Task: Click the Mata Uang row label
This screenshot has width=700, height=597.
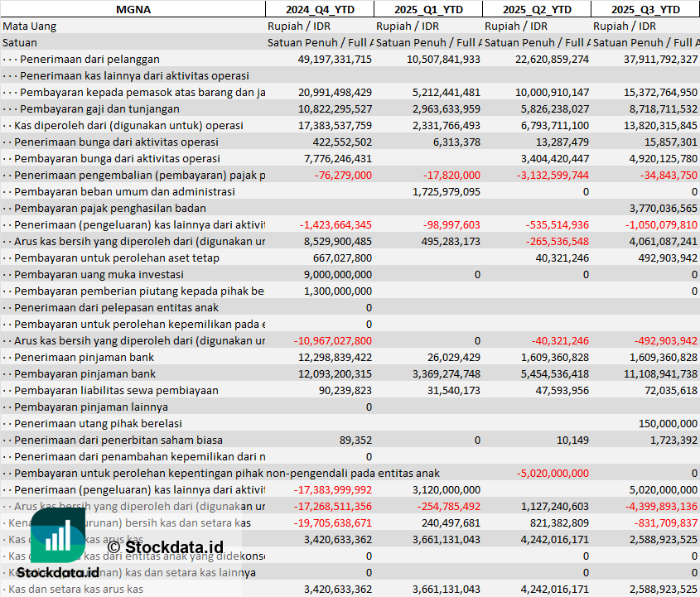Action: [x=30, y=26]
